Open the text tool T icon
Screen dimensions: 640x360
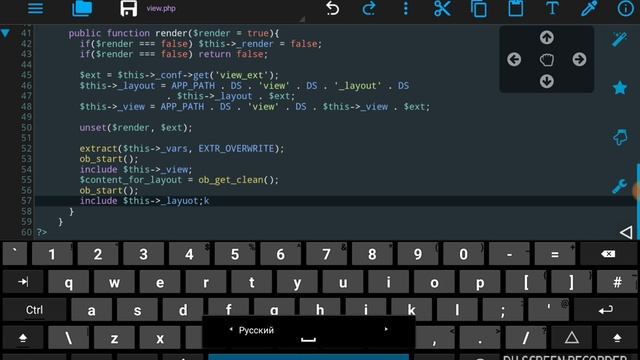pyautogui.click(x=552, y=8)
